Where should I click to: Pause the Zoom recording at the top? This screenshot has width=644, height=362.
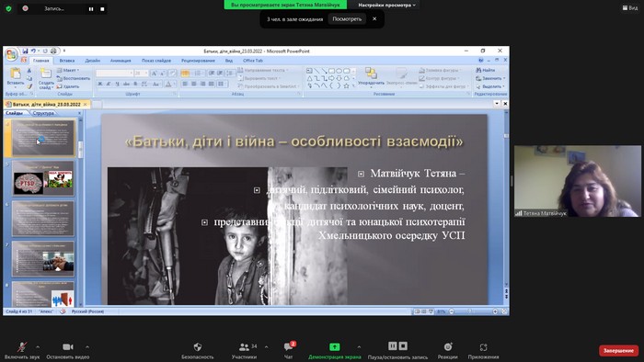pyautogui.click(x=91, y=8)
